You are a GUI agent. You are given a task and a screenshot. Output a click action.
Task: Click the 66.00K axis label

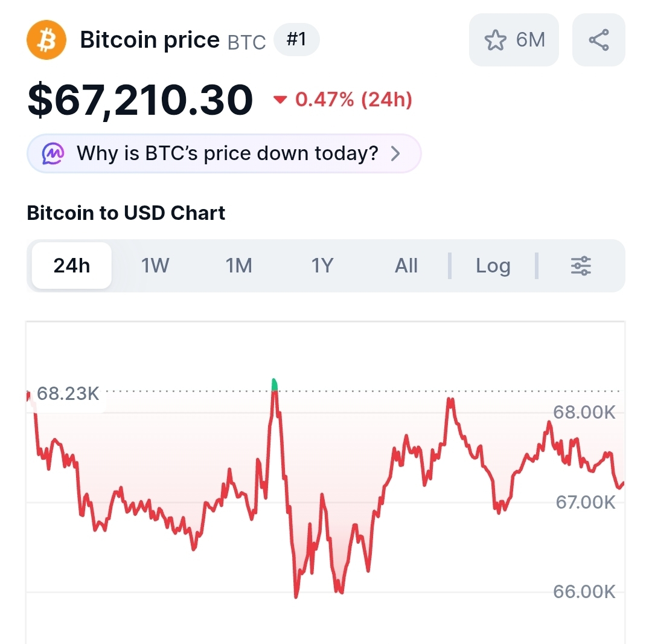[x=584, y=591]
